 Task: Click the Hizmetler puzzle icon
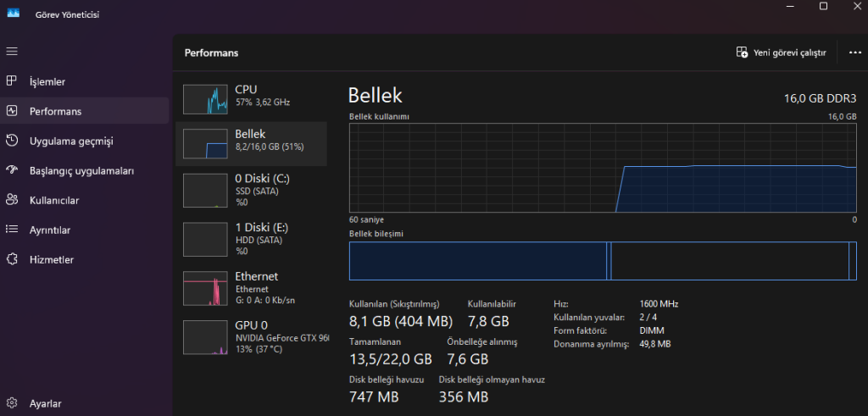click(12, 259)
